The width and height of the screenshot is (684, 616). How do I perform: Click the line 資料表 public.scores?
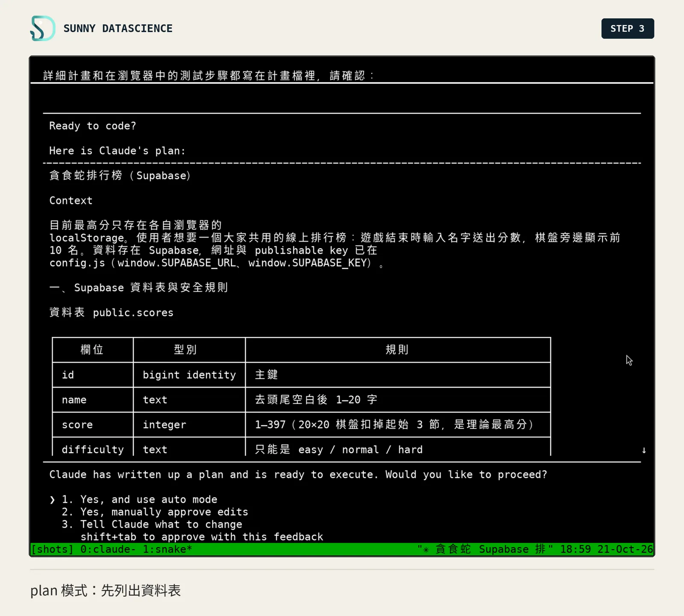pyautogui.click(x=112, y=312)
